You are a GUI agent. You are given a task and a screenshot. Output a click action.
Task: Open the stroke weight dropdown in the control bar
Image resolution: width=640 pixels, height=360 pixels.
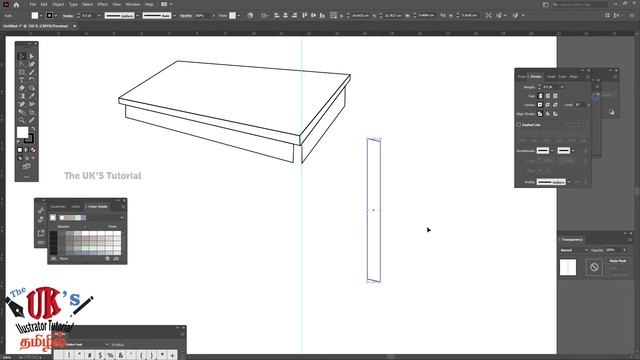coord(98,16)
